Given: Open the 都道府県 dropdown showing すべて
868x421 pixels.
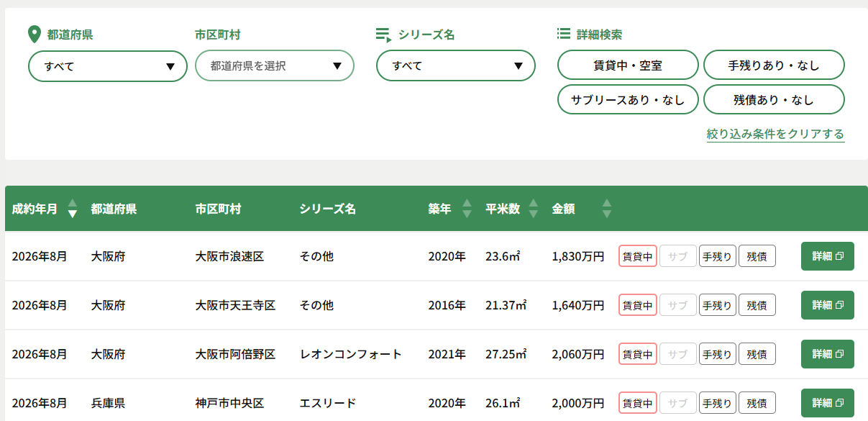Looking at the screenshot, I should click(108, 66).
